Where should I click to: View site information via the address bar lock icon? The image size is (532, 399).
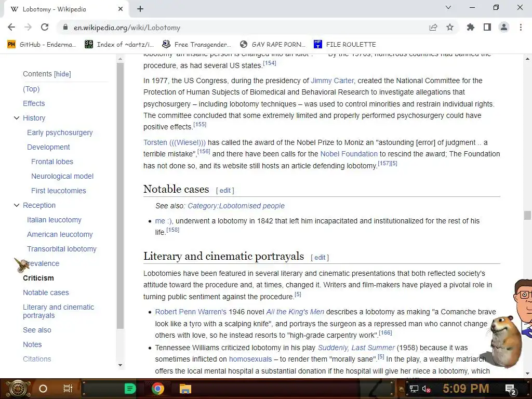pos(65,28)
